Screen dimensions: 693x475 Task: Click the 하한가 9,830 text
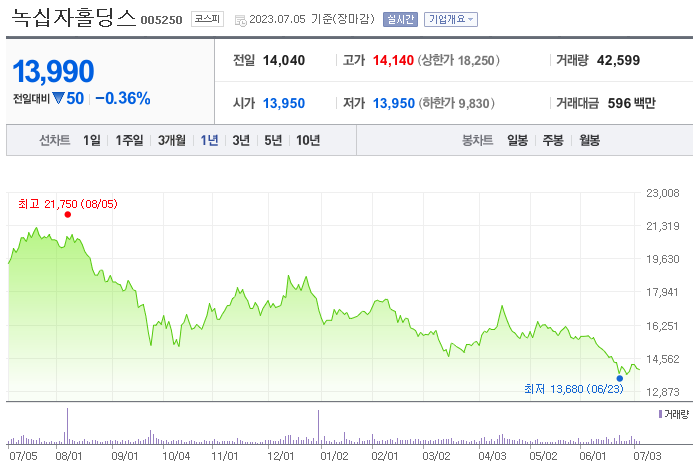pyautogui.click(x=456, y=103)
